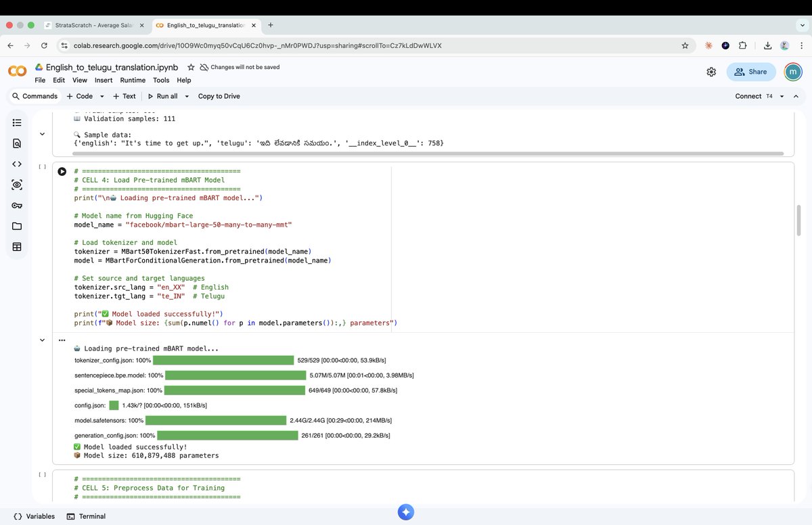Star the notebook title
The image size is (812, 525).
click(x=191, y=68)
